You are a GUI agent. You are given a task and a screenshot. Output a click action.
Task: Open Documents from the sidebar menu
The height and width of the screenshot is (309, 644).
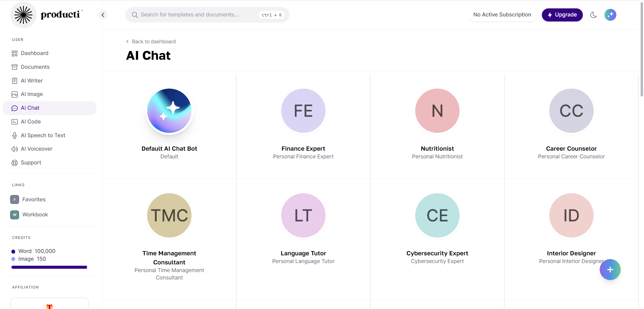click(35, 67)
